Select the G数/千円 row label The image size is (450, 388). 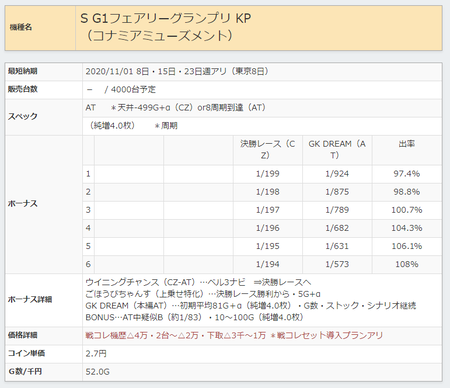[x=25, y=371]
